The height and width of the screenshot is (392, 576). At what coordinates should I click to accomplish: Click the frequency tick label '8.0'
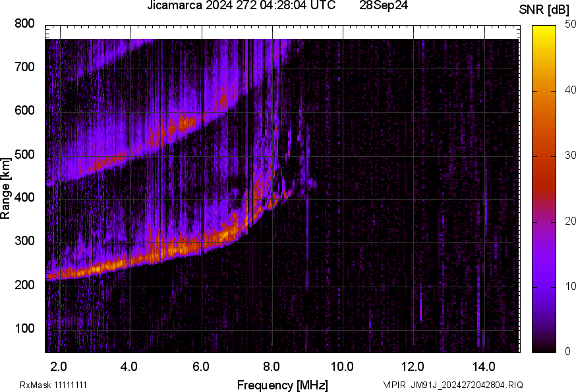click(272, 367)
